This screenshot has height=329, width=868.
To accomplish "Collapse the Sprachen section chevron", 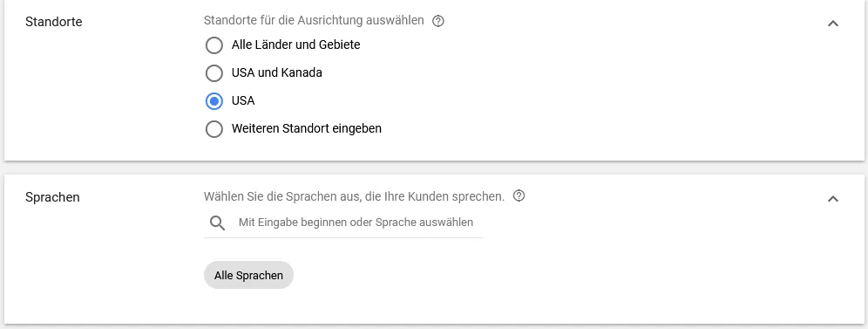I will point(832,198).
